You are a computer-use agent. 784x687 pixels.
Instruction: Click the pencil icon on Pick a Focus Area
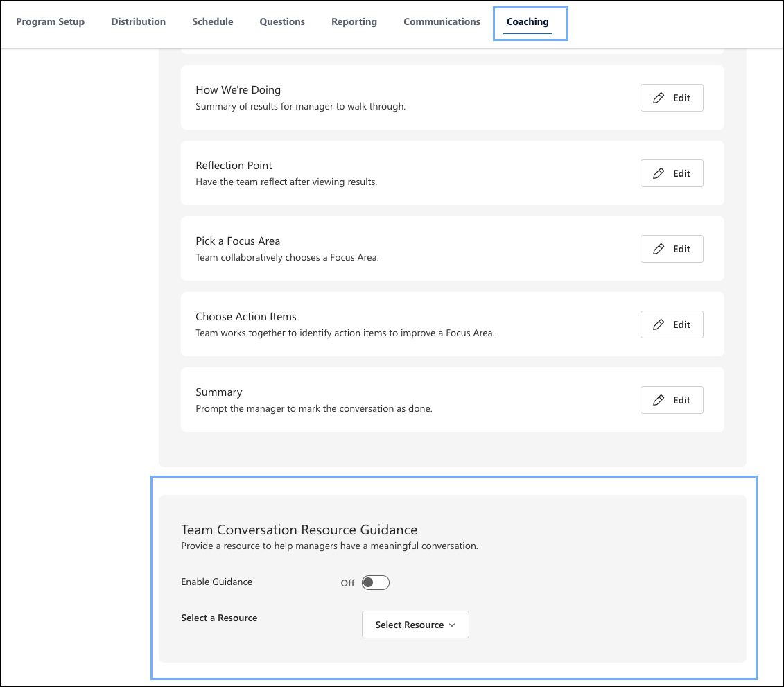click(x=660, y=248)
